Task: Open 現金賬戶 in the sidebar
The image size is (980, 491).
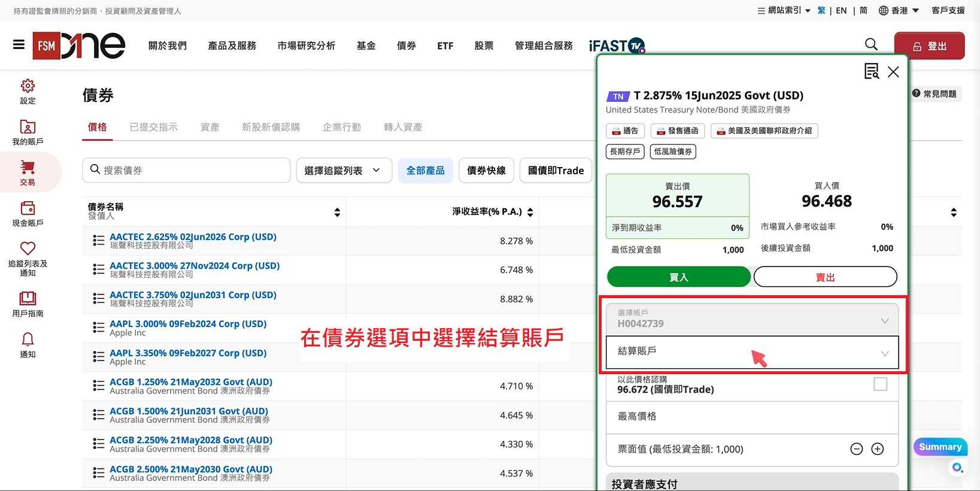Action: [28, 214]
